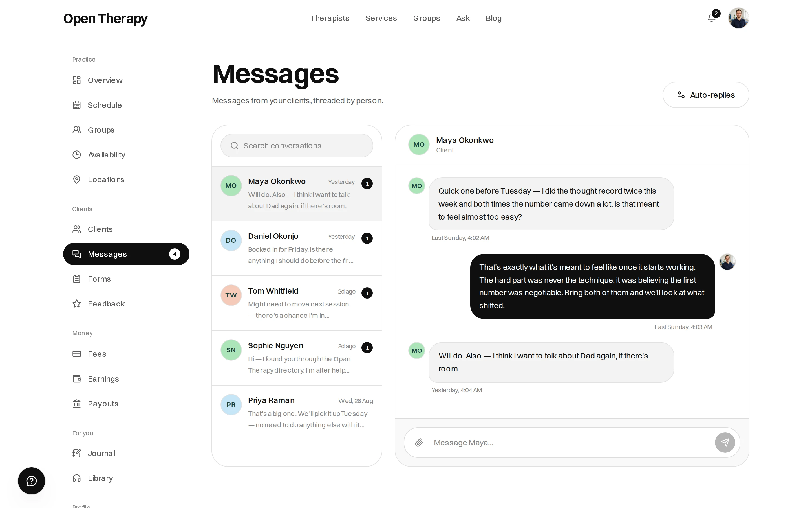Open Tom Whitfield conversation thread
Image resolution: width=812 pixels, height=508 pixels.
coord(297,303)
